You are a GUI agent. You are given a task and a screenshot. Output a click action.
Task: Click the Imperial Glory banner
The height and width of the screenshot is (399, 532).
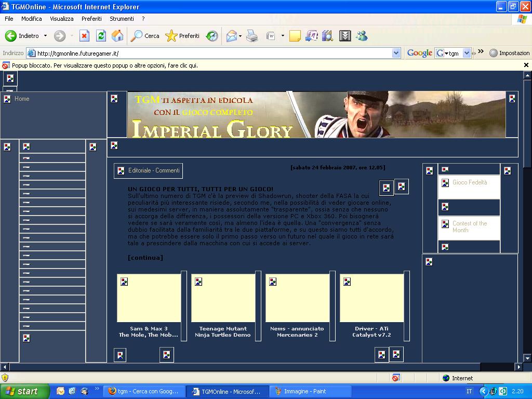click(316, 114)
